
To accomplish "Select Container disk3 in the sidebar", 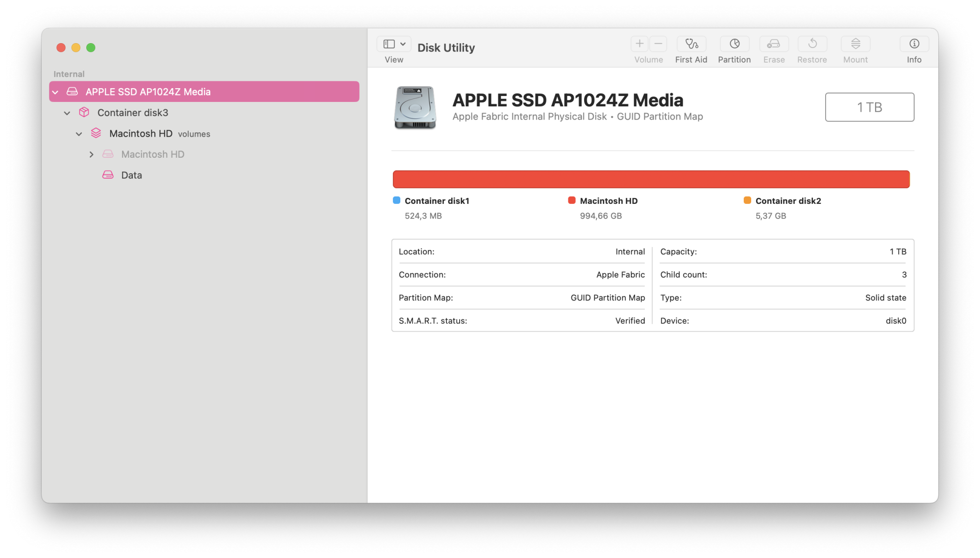I will [x=132, y=113].
